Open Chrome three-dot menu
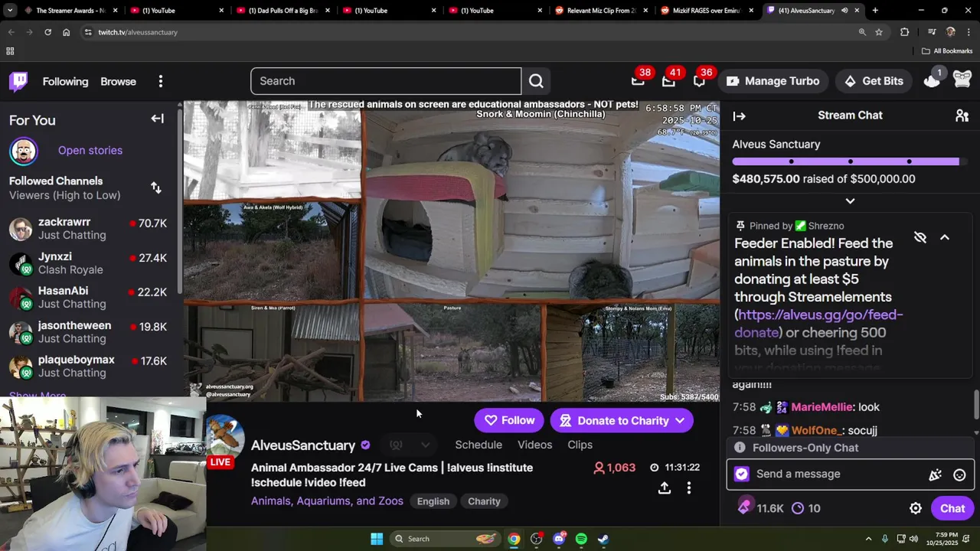This screenshot has height=551, width=980. [968, 32]
